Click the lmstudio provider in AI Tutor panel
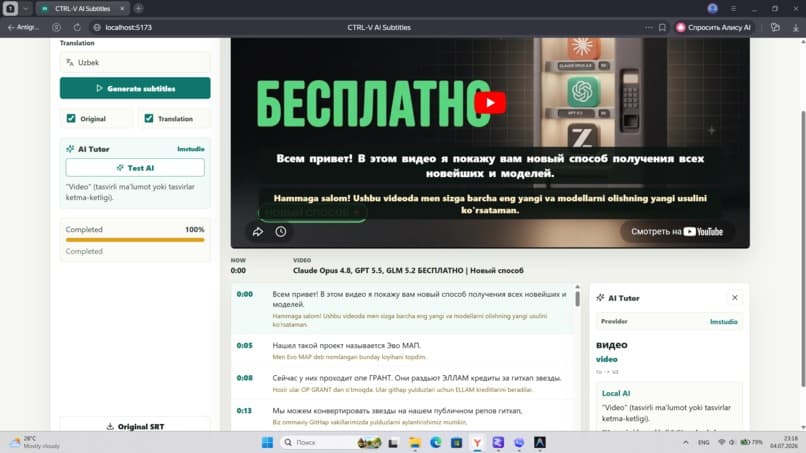The image size is (806, 453). click(723, 321)
